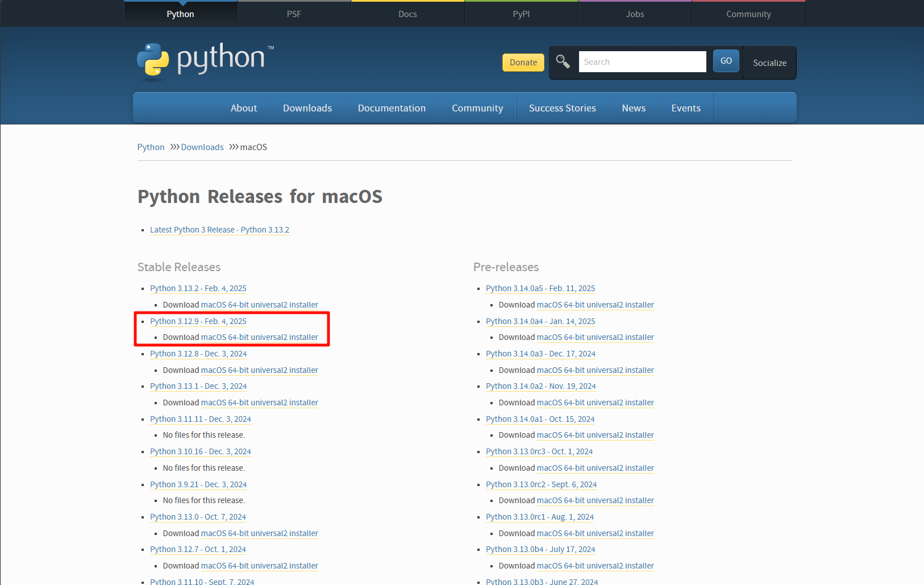Download macOS installer under Python 3.13.0b4
This screenshot has height=585, width=924.
tap(596, 566)
